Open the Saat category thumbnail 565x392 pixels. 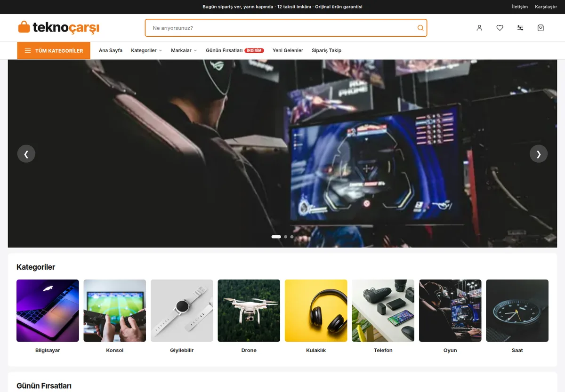pos(517,311)
